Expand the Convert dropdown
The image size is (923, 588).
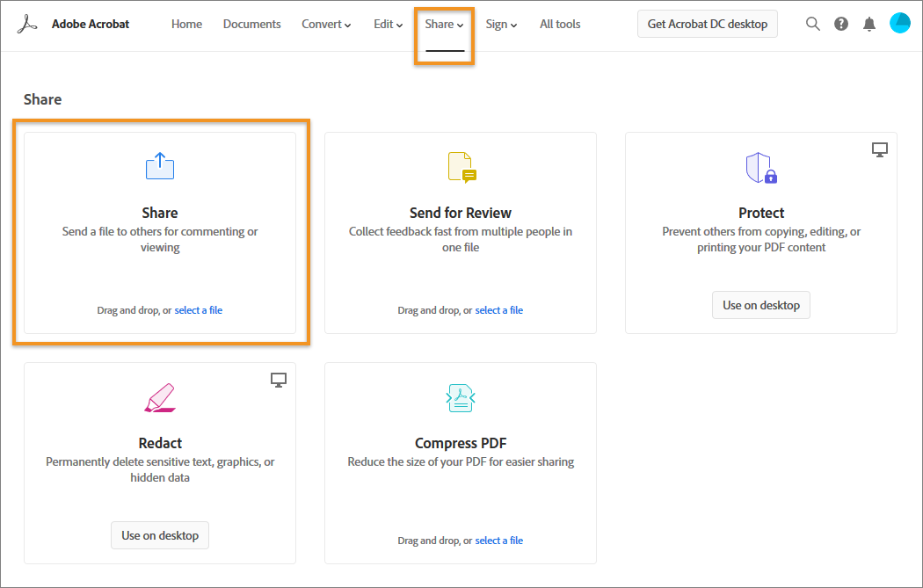[x=325, y=24]
